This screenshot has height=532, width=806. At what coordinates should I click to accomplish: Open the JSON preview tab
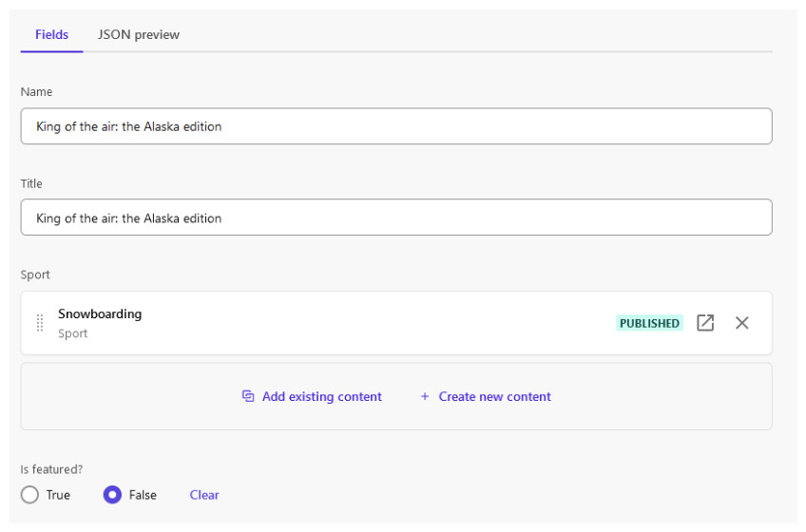[138, 34]
